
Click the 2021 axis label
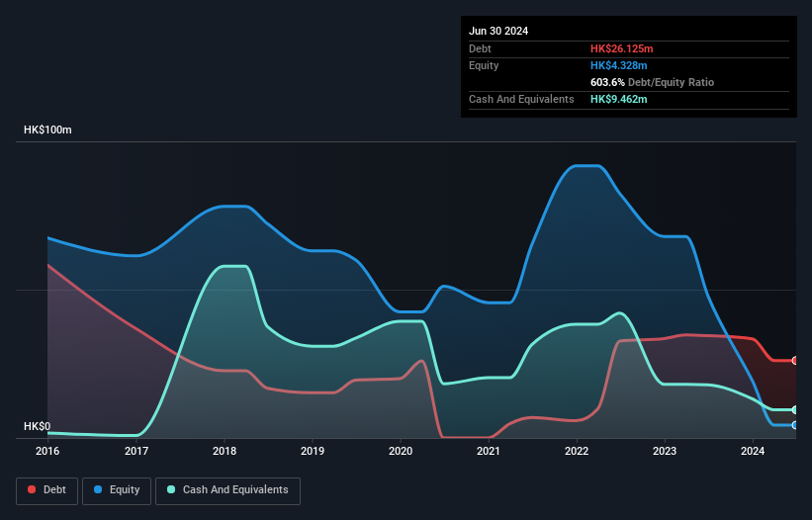[x=489, y=451]
